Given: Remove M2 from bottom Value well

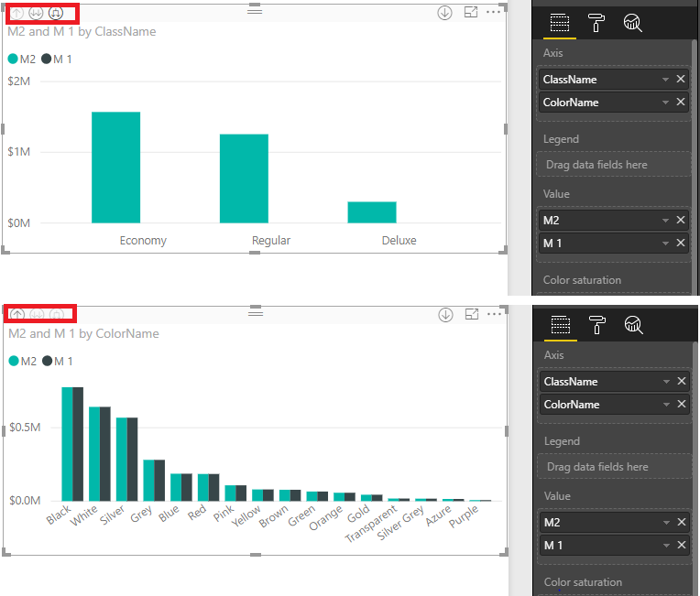Looking at the screenshot, I should [682, 522].
